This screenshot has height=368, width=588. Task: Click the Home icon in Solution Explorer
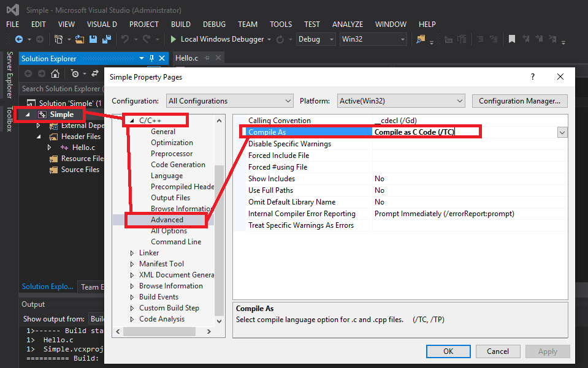[55, 73]
